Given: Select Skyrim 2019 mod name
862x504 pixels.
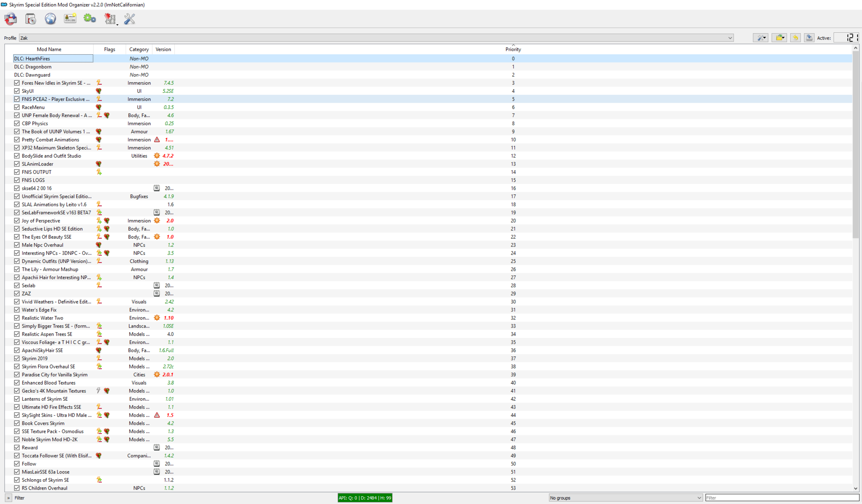Looking at the screenshot, I should click(x=35, y=359).
